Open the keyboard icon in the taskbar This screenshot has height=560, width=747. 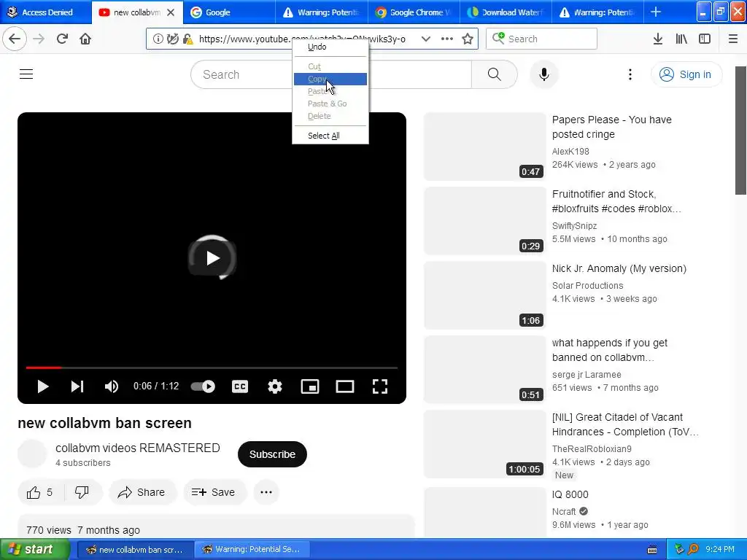tap(652, 550)
